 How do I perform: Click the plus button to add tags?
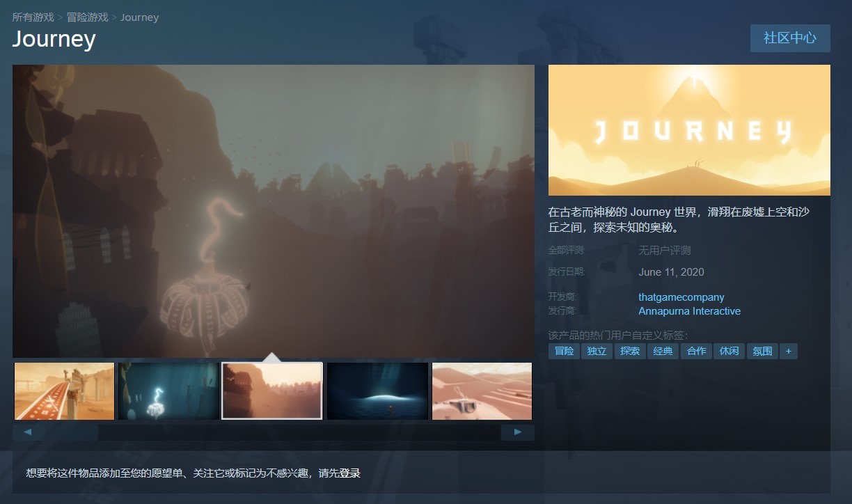pos(789,351)
